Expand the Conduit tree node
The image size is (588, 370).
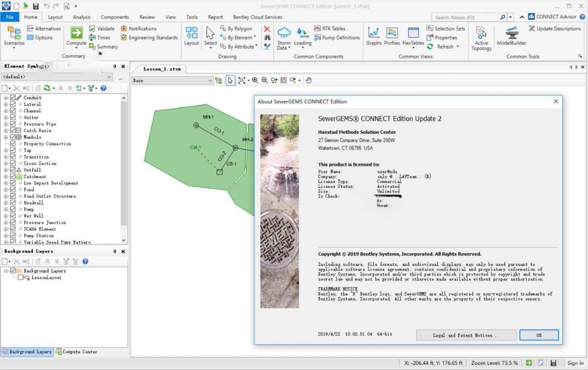[6, 97]
